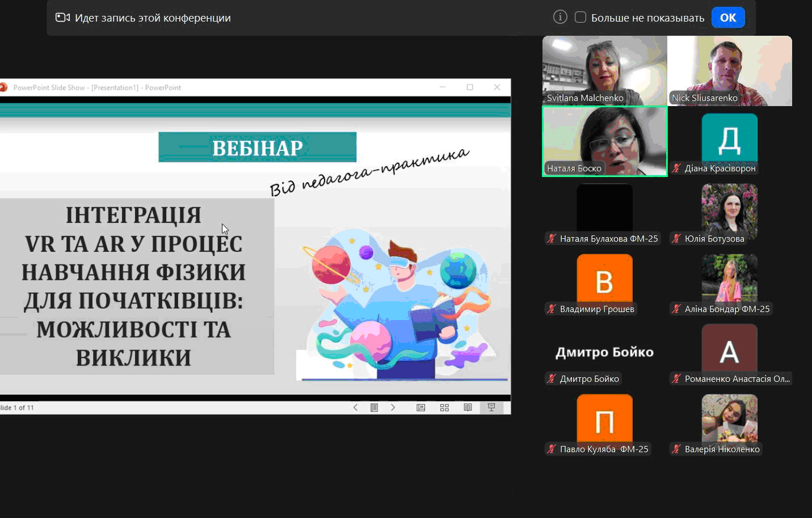
Task: Click Владимир Грошев's orange avatar tile
Action: (604, 278)
